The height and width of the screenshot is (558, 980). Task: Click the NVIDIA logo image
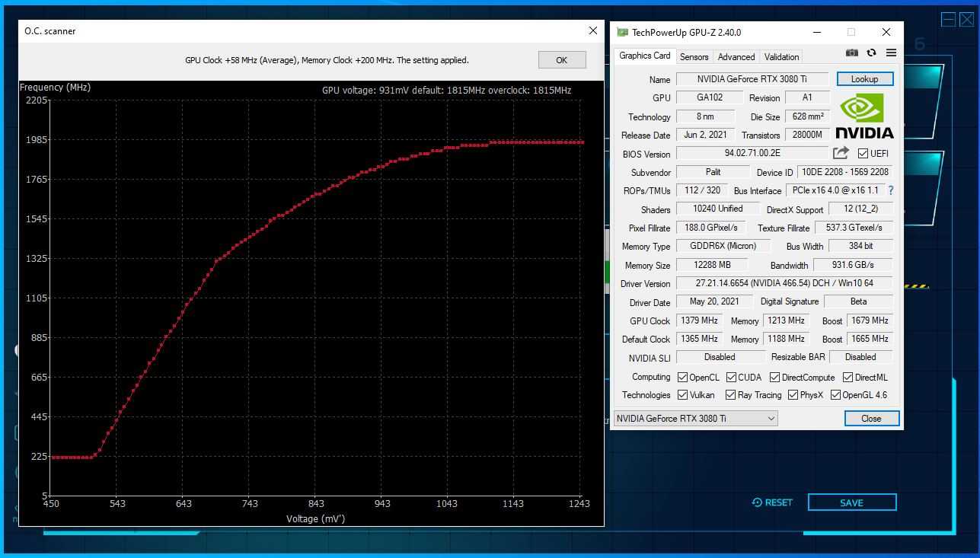[864, 116]
